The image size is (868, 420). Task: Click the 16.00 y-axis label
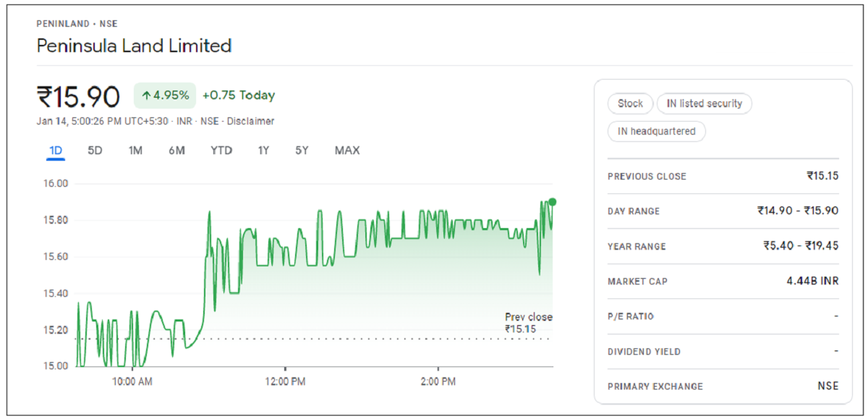tap(56, 183)
